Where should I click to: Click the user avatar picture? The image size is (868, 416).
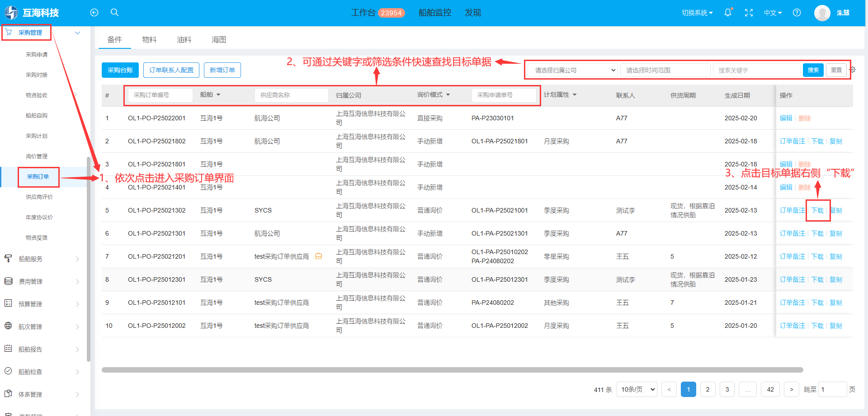[x=822, y=13]
